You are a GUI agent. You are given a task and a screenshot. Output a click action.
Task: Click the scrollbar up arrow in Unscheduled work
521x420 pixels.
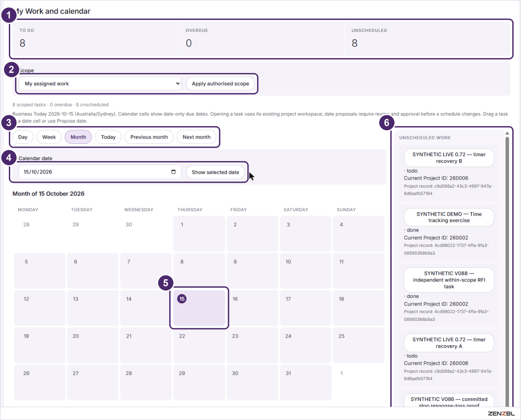coord(507,133)
